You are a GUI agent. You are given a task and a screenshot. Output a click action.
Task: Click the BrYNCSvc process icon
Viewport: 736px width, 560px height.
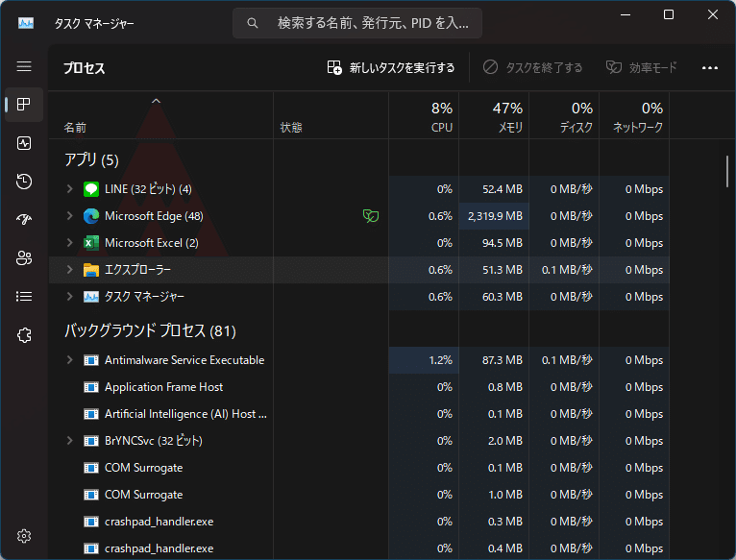tap(91, 441)
